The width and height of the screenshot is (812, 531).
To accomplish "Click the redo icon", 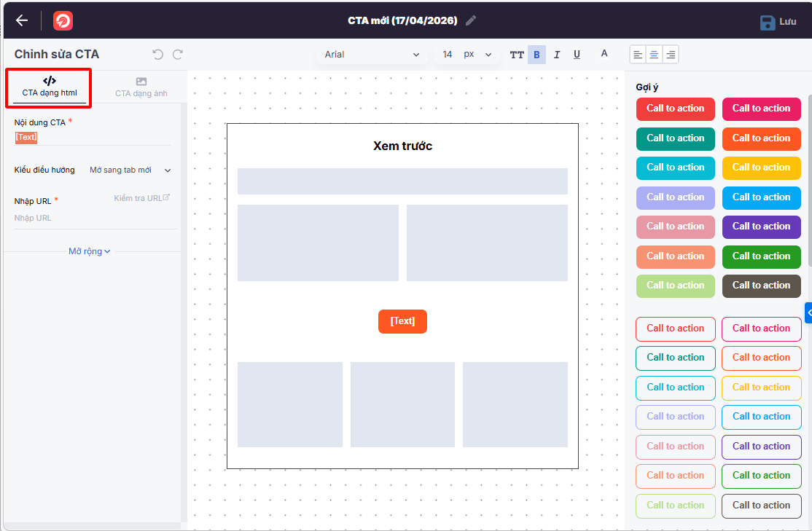I will [177, 55].
